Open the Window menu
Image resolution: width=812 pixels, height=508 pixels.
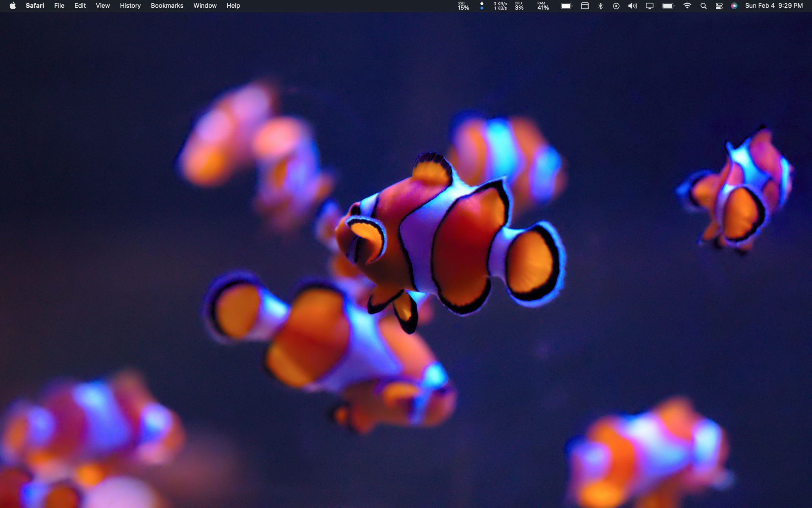point(205,6)
